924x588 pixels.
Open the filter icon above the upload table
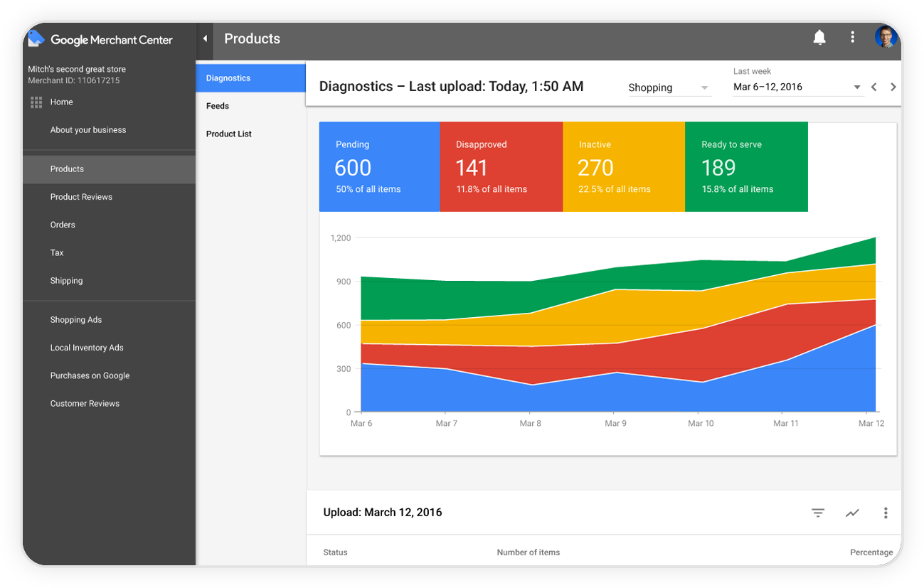[817, 513]
